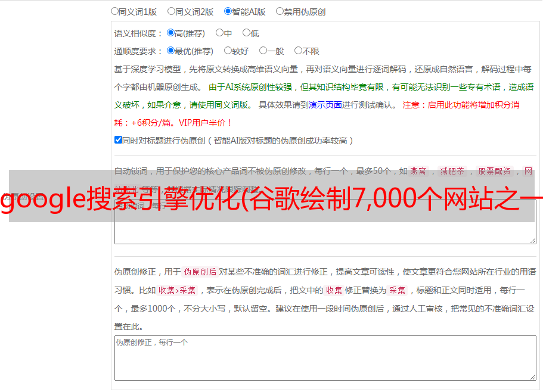This screenshot has height=392, width=543.
Task: Uncheck 同时对标题进行伪原创 checkbox
Action: point(118,140)
